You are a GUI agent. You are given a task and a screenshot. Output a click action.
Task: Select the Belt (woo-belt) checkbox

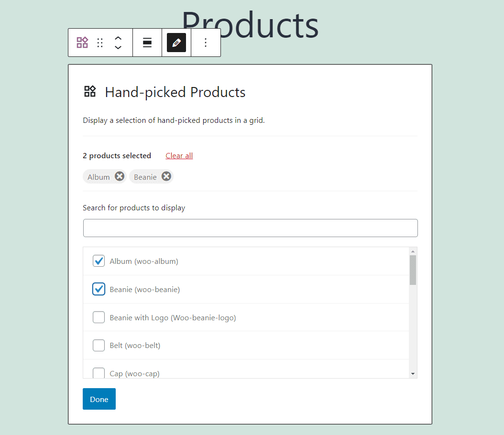pos(99,345)
